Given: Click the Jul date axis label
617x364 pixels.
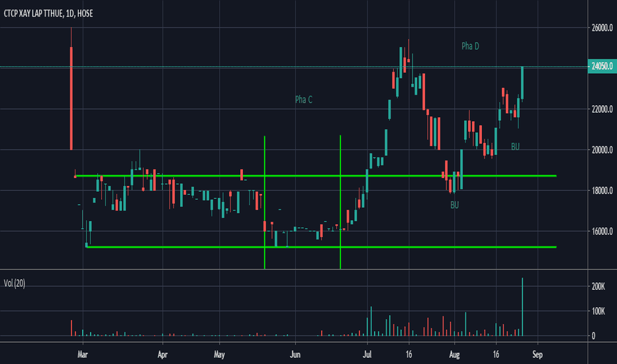Looking at the screenshot, I should tap(367, 354).
